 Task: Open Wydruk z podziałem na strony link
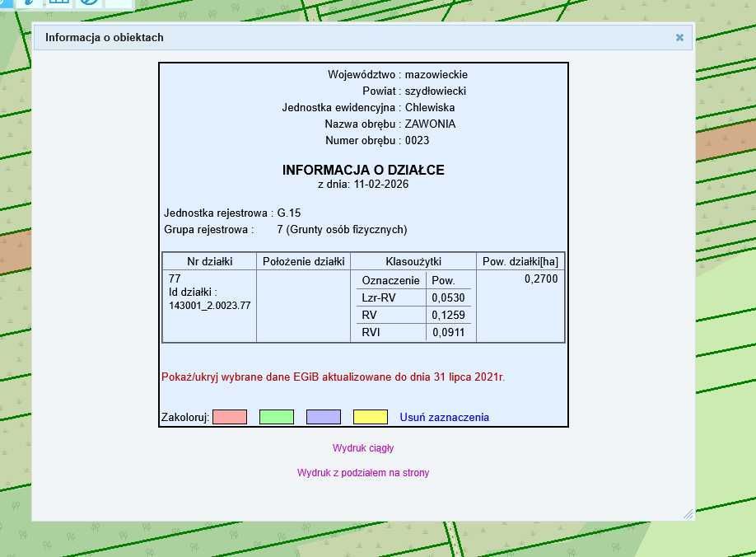pos(363,473)
